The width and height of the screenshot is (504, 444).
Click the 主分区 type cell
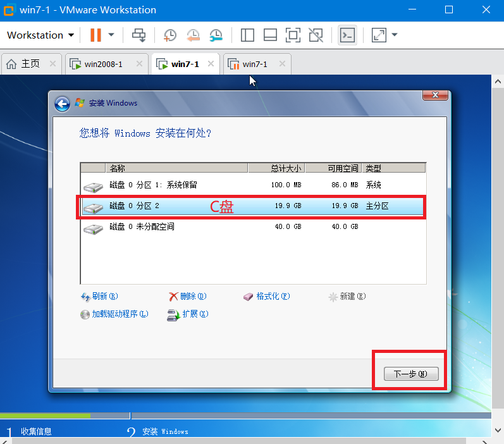[x=378, y=206]
